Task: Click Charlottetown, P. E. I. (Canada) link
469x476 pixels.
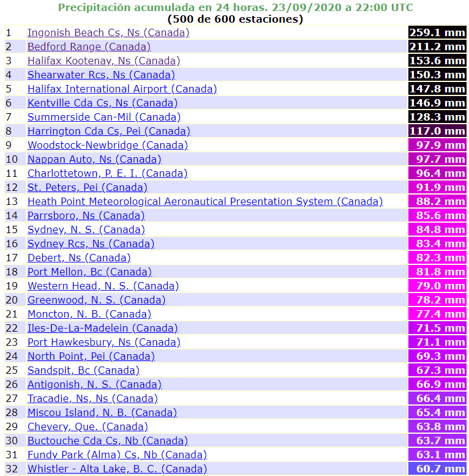Action: click(x=108, y=173)
